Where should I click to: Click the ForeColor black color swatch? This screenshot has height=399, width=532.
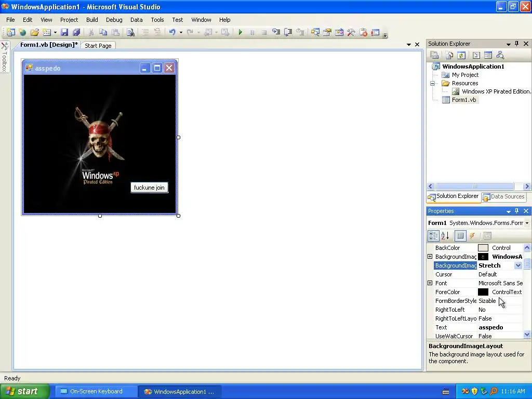(x=483, y=292)
